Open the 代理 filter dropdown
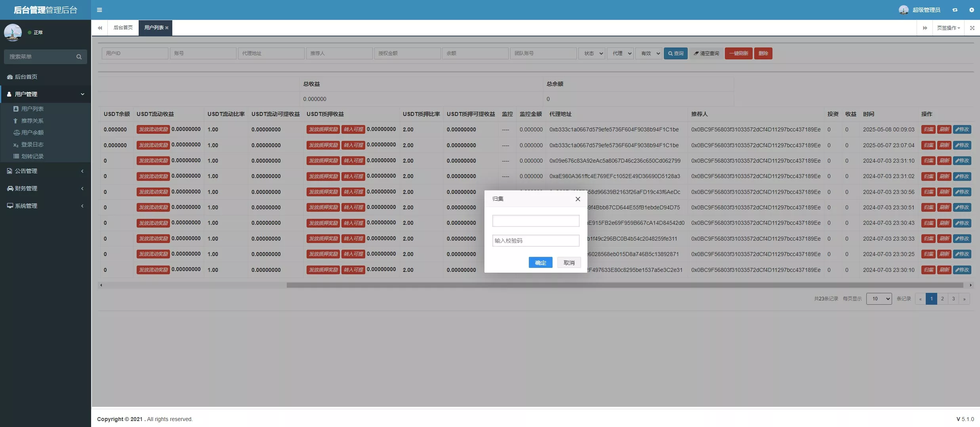 (x=620, y=53)
